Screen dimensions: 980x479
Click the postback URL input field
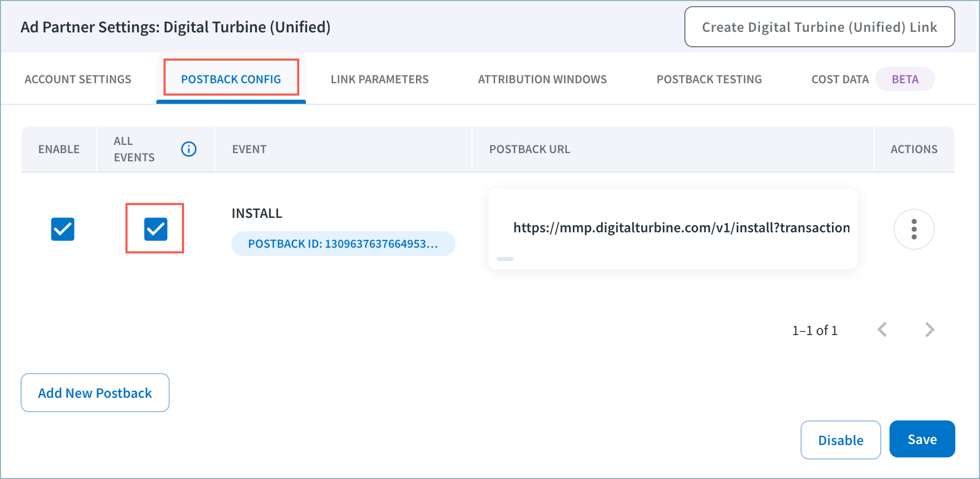pyautogui.click(x=673, y=228)
